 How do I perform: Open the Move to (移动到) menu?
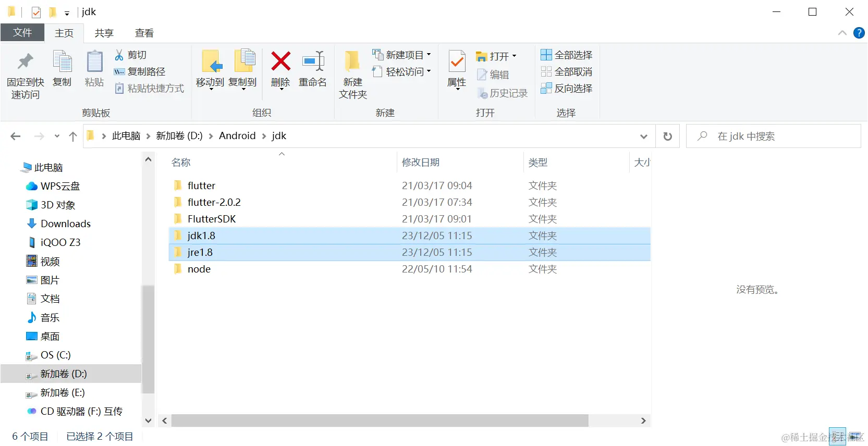210,70
